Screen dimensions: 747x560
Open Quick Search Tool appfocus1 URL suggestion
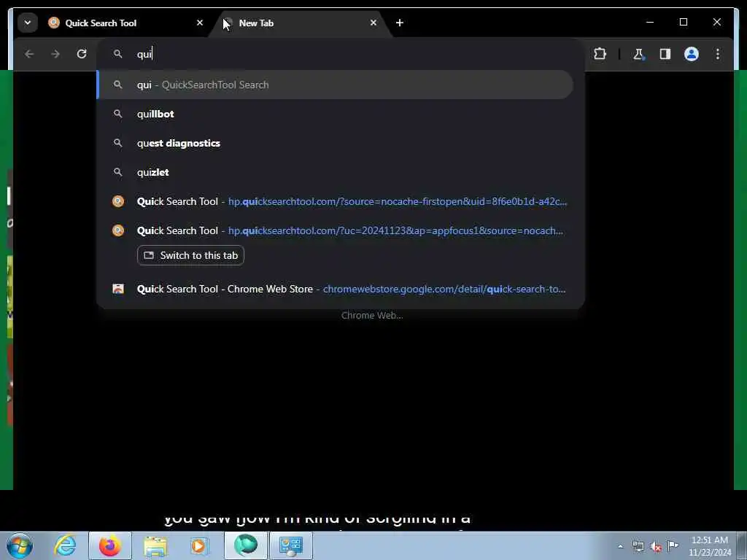(x=335, y=230)
